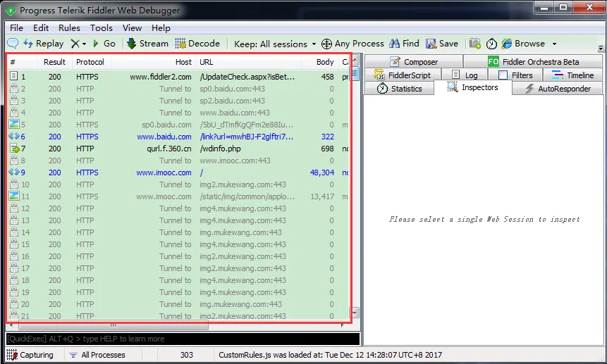Click the Save toolbar icon
This screenshot has height=364, width=607.
tap(442, 44)
